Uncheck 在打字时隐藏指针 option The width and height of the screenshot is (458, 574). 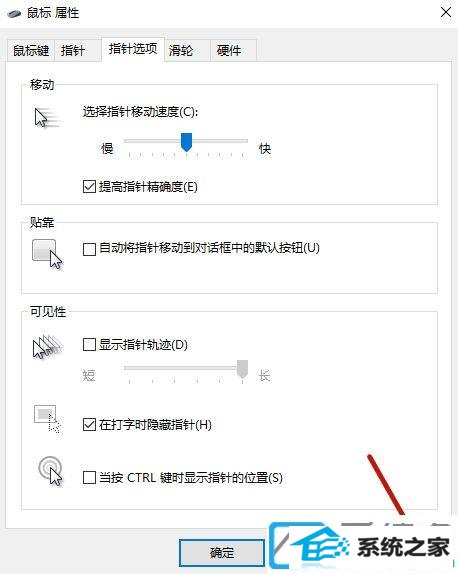coord(89,425)
